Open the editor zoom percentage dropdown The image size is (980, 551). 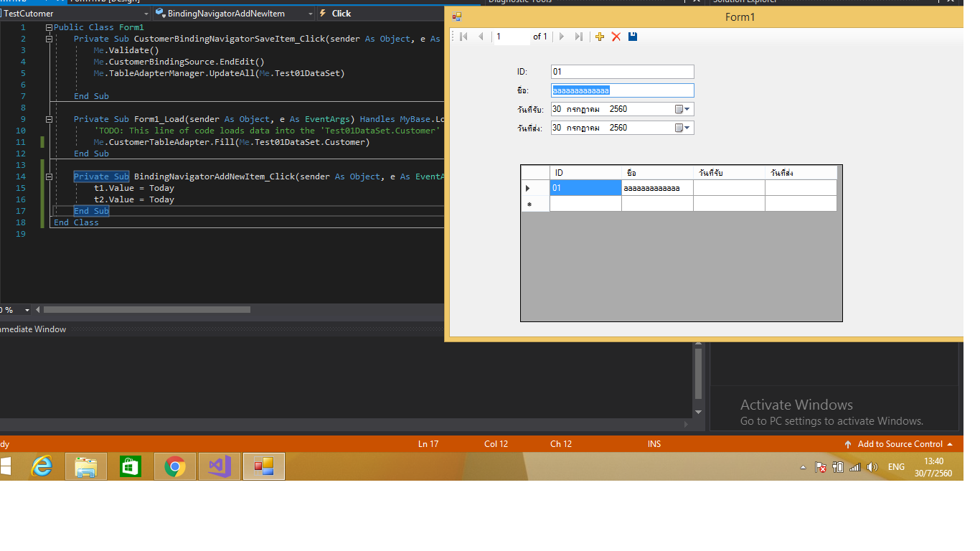pyautogui.click(x=27, y=310)
